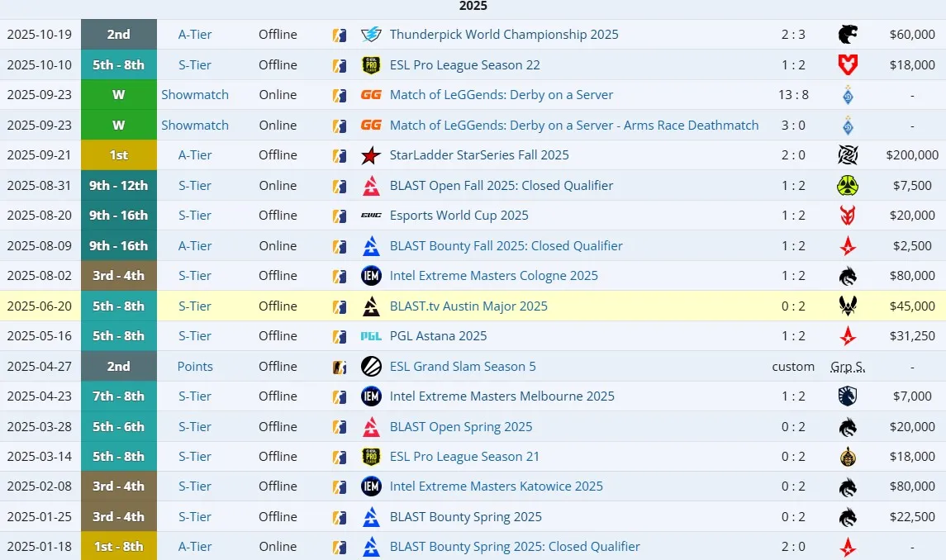Viewport: 946px width, 560px height.
Task: Click IEM logo beside Intel Extreme Masters Melbourne
Action: pyautogui.click(x=371, y=396)
